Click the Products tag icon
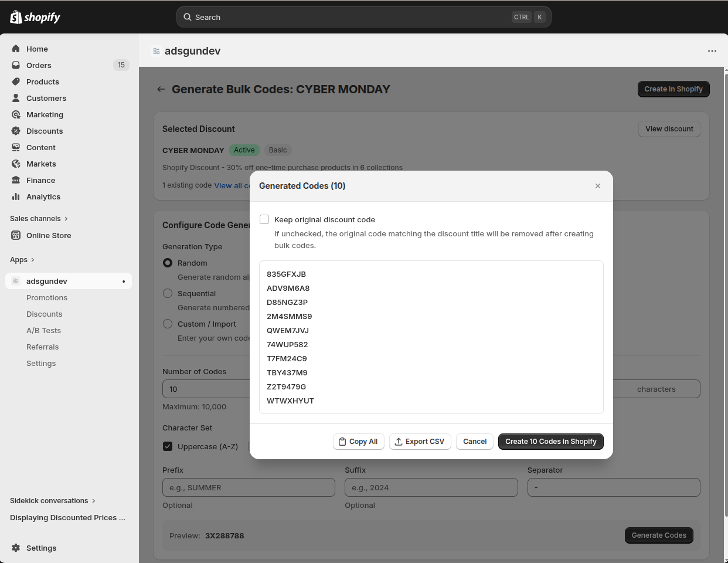The height and width of the screenshot is (563, 728). 16,82
